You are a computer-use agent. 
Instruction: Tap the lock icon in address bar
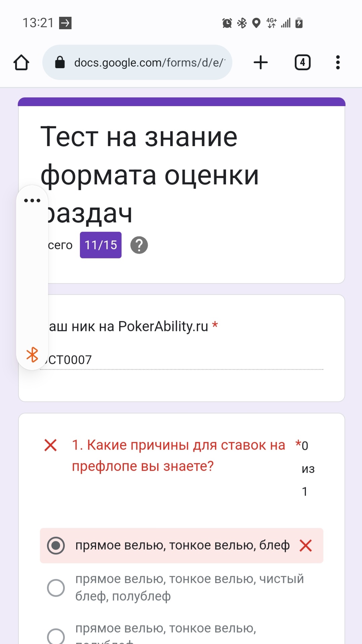60,62
